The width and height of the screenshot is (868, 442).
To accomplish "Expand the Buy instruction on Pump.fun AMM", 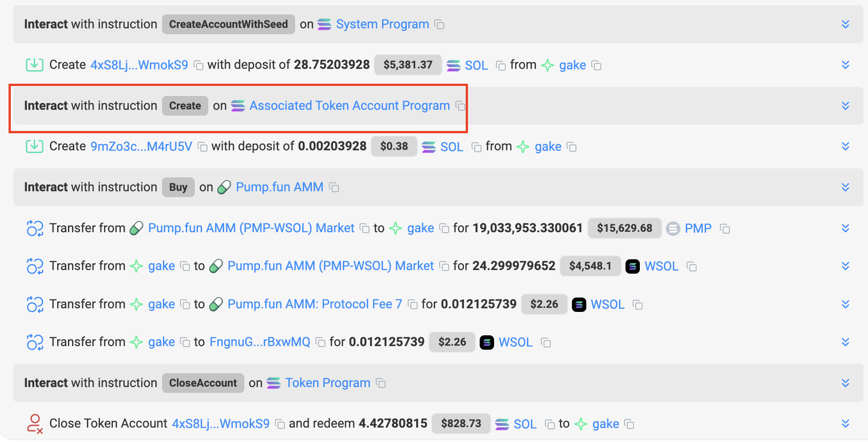I will [x=845, y=187].
